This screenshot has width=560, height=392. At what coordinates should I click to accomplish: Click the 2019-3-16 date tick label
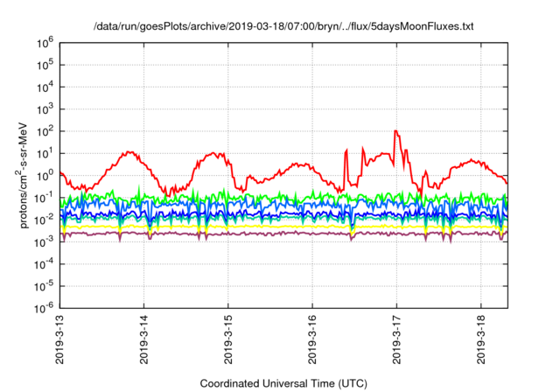(312, 339)
